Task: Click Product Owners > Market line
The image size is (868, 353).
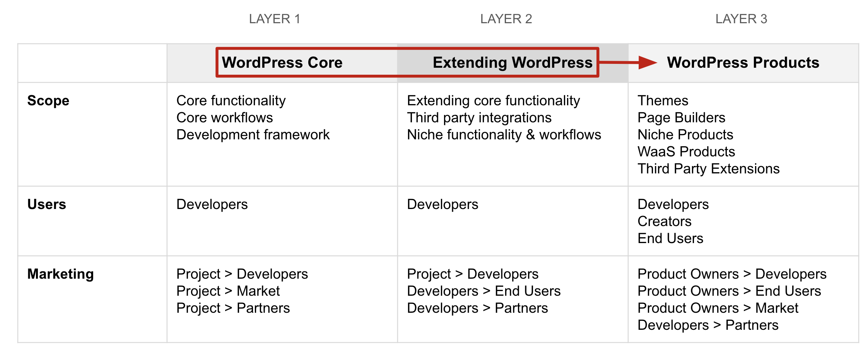Action: coord(718,308)
